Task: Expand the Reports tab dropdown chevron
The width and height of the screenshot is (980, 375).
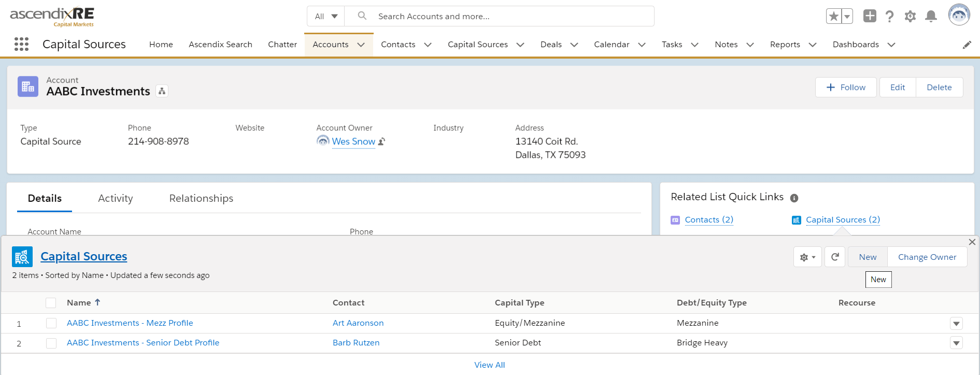Action: [x=813, y=45]
